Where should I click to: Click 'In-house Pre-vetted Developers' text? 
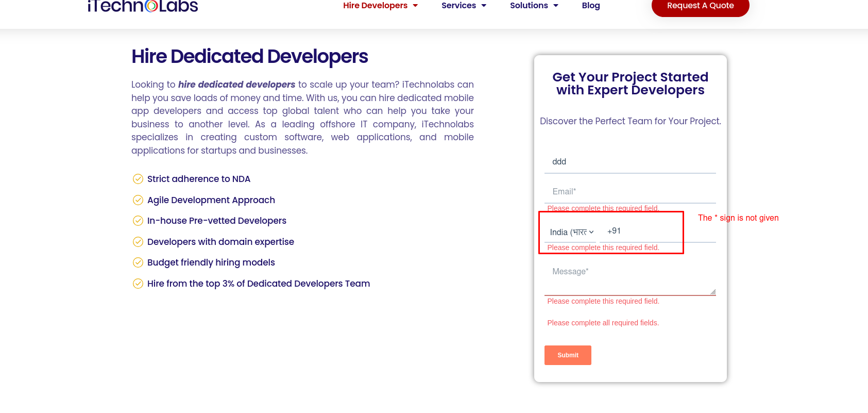click(217, 221)
